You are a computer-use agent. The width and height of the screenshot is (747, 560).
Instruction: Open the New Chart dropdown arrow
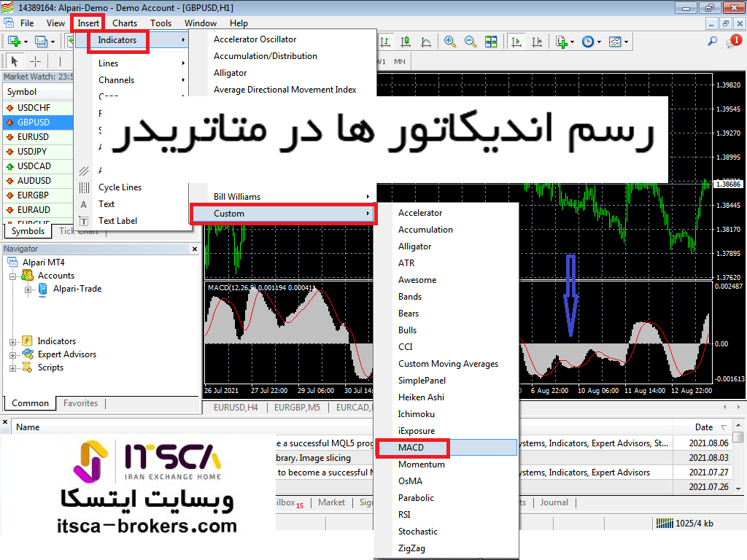(26, 42)
